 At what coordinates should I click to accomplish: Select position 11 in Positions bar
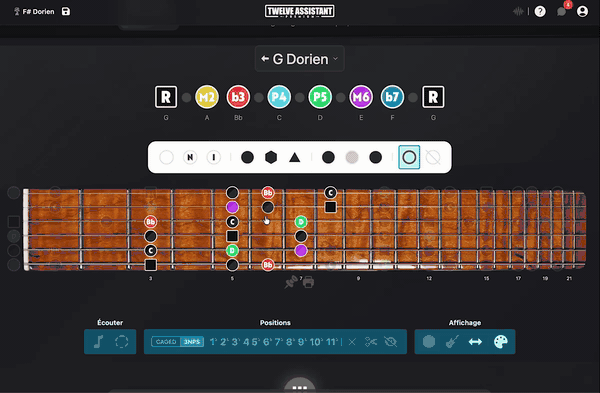point(331,342)
